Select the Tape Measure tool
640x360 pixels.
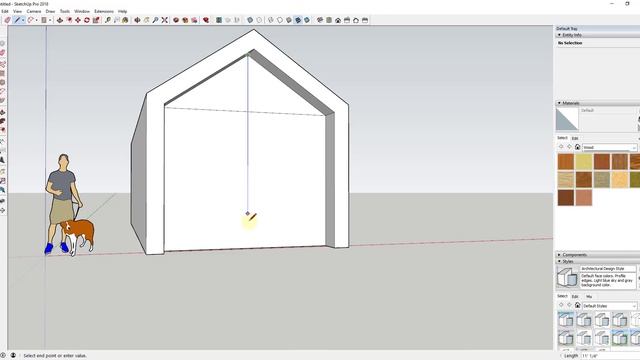pyautogui.click(x=107, y=20)
